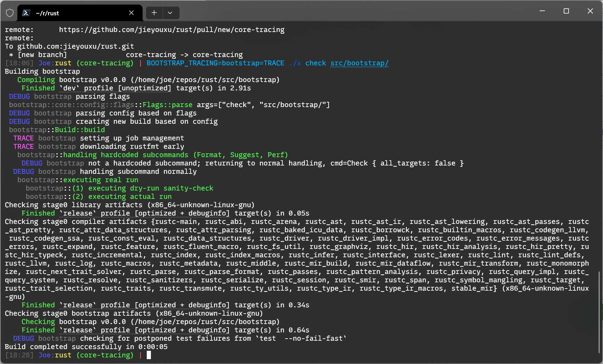Screen dimensions: 603x364
Task: Click the 'Building bootstrap' line
Action: pyautogui.click(x=42, y=71)
